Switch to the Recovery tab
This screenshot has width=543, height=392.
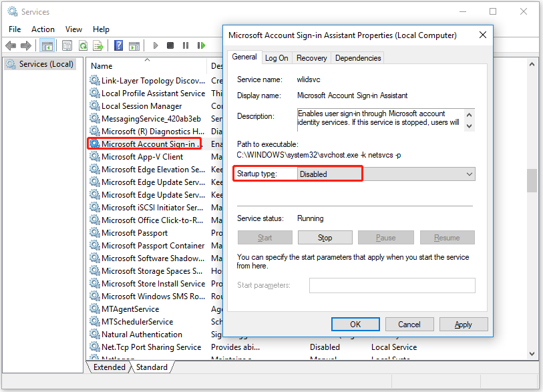312,58
